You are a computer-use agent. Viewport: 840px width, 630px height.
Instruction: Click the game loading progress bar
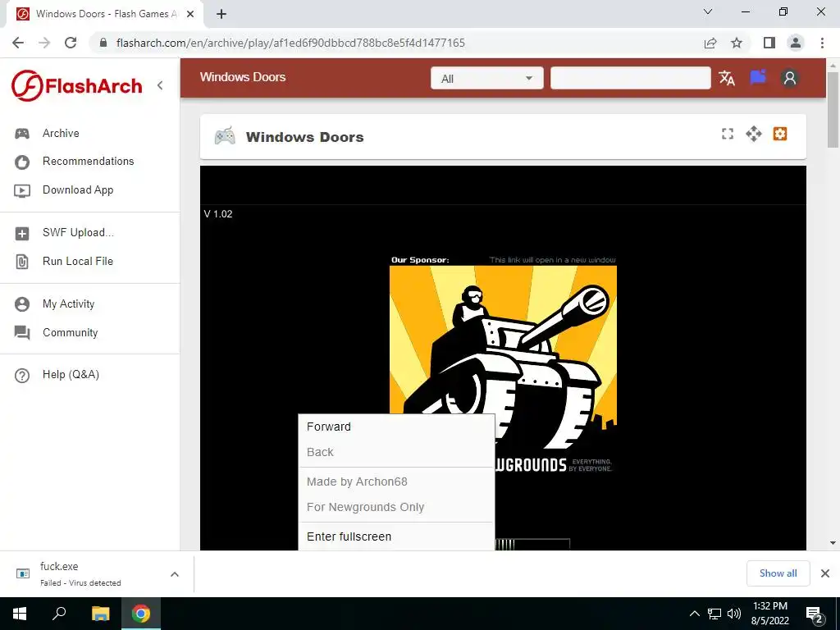click(x=532, y=545)
